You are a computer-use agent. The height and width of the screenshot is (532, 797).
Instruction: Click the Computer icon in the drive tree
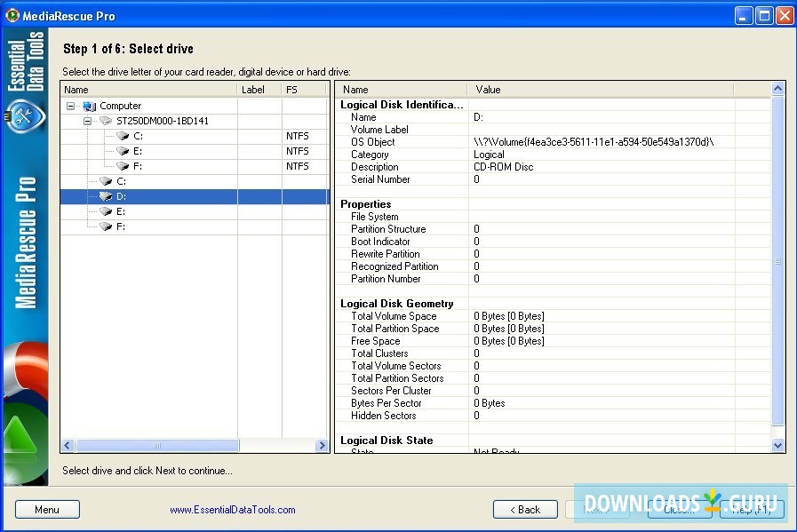point(90,106)
